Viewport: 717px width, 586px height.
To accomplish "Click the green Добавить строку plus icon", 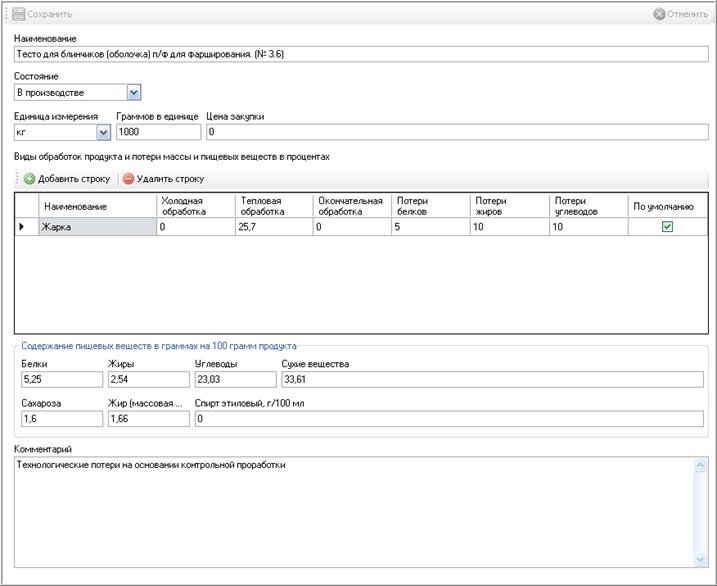I will 29,179.
